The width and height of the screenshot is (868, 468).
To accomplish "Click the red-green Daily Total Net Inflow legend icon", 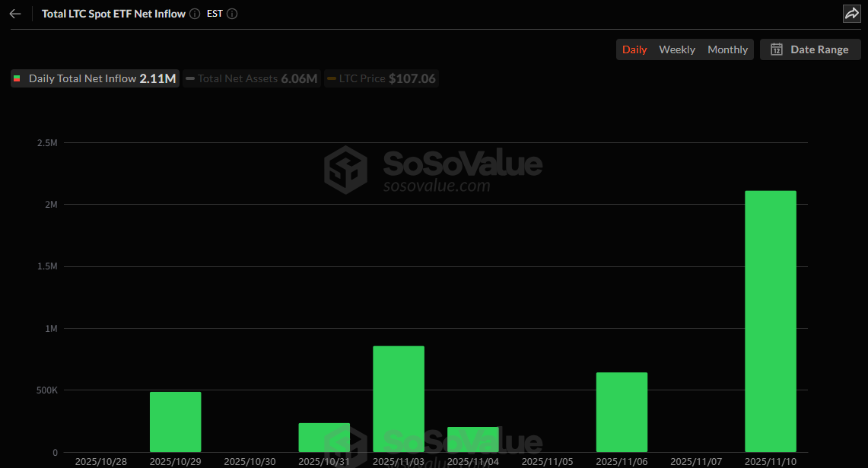I will [x=17, y=79].
